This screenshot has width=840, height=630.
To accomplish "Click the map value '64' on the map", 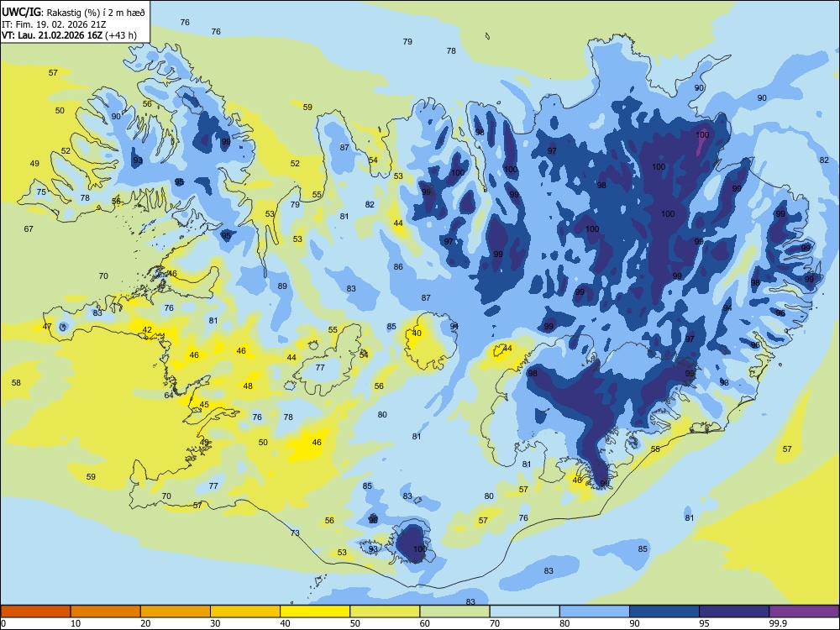I will point(169,395).
